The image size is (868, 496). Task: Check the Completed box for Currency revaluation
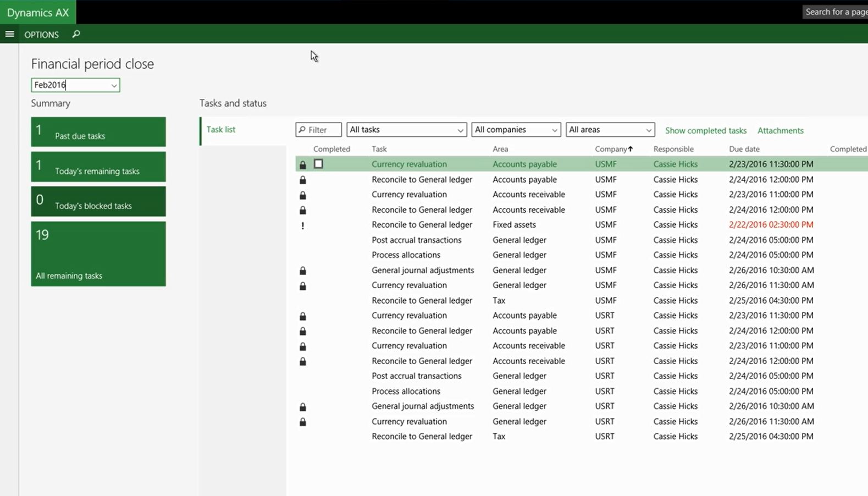pyautogui.click(x=318, y=164)
